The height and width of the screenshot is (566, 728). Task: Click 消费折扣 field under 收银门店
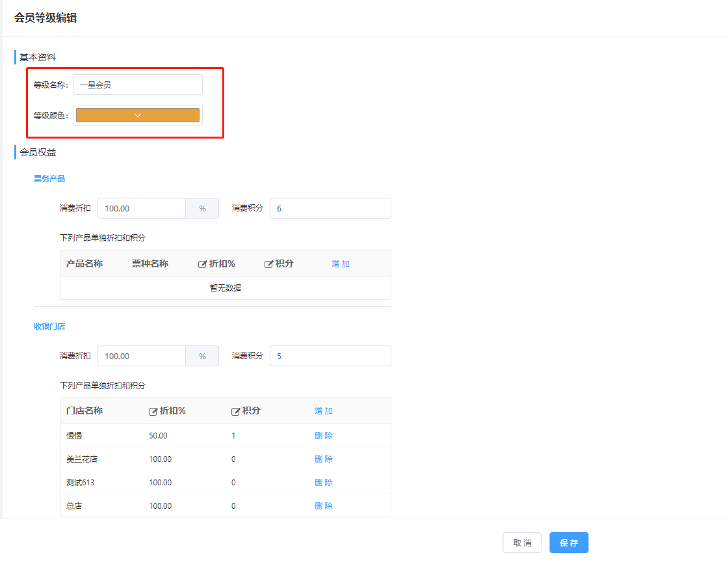(142, 356)
